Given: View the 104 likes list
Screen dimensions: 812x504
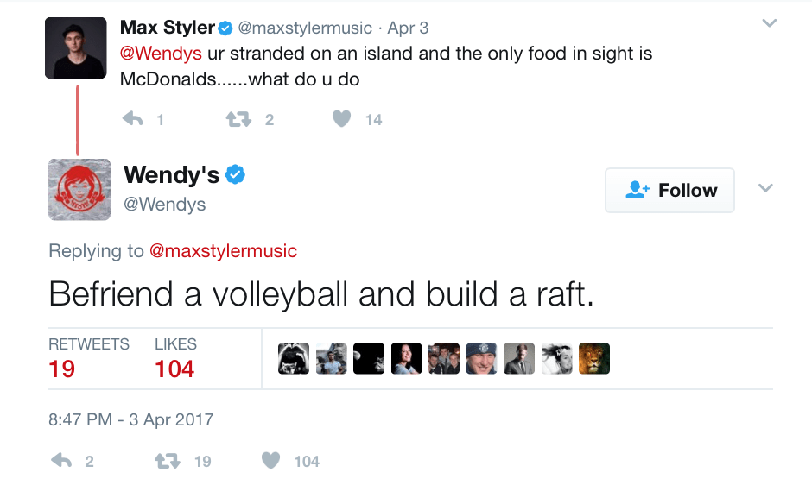Looking at the screenshot, I should coord(174,369).
